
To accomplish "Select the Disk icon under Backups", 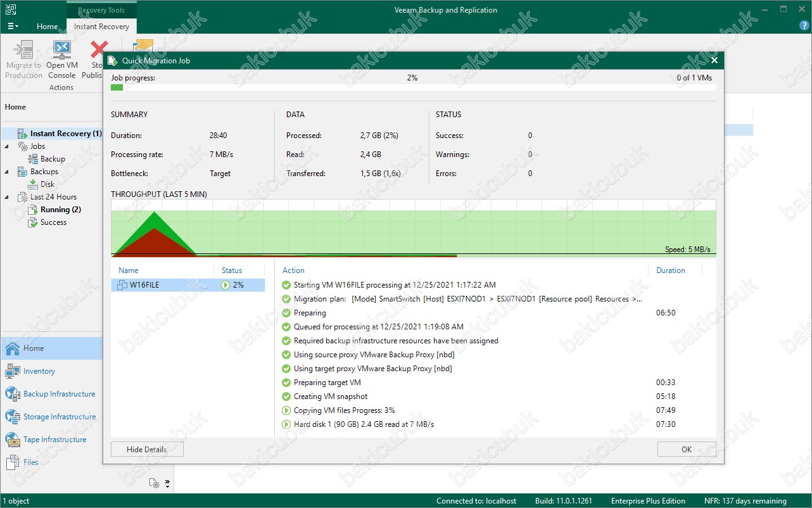I will click(33, 184).
